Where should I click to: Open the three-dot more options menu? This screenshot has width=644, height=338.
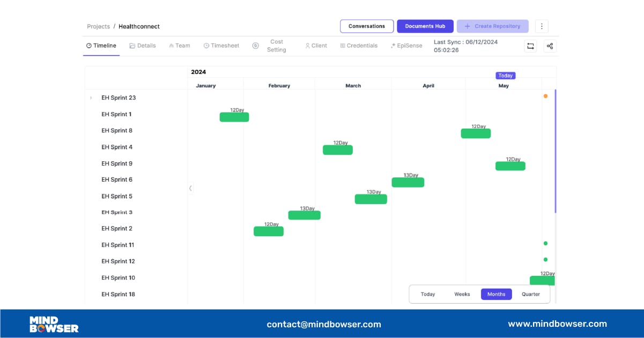point(542,26)
